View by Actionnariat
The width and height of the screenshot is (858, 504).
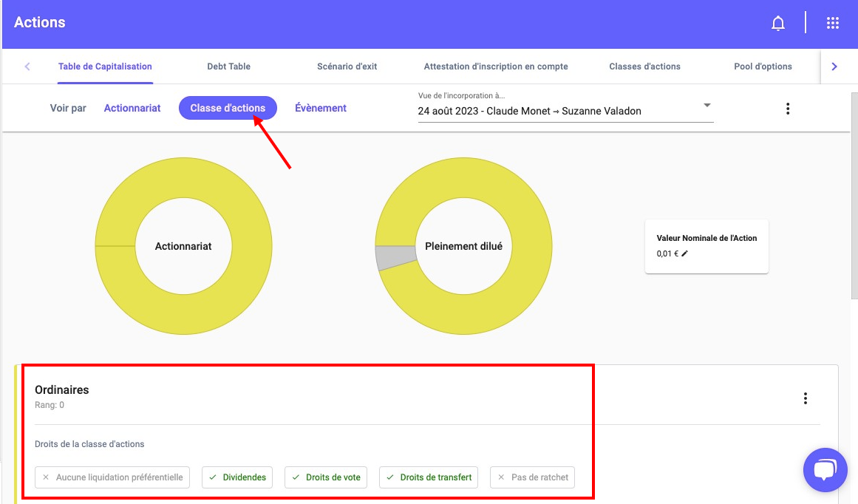pyautogui.click(x=132, y=108)
